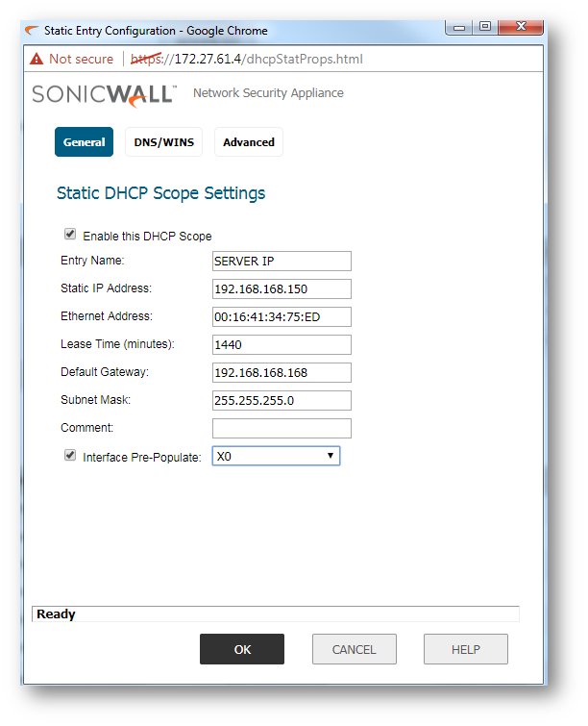The image size is (588, 726).
Task: Select the Lease Time minutes field
Action: [x=282, y=344]
